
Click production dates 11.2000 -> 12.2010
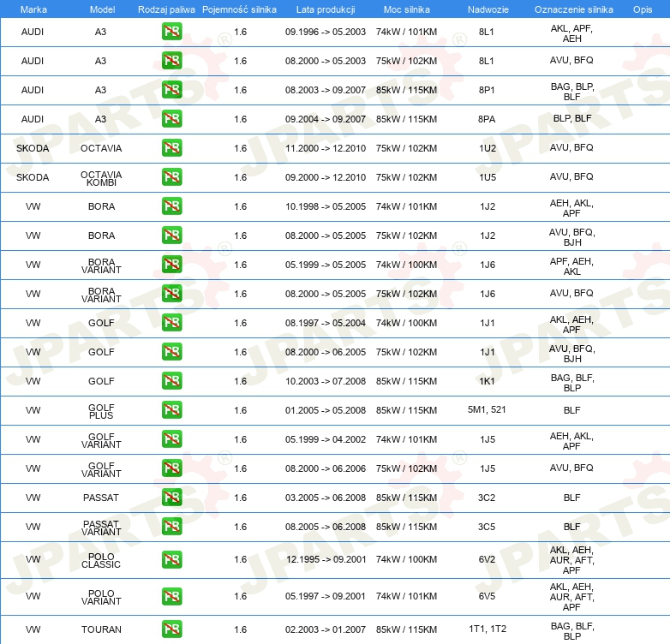pyautogui.click(x=326, y=148)
